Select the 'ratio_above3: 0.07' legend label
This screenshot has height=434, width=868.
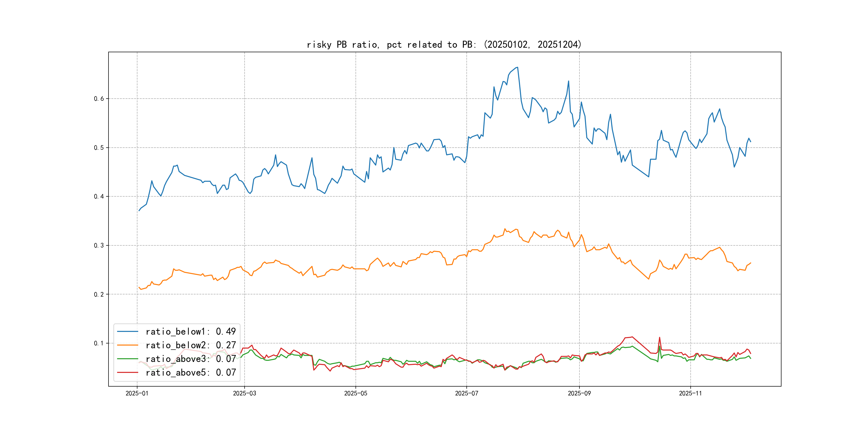pos(190,359)
